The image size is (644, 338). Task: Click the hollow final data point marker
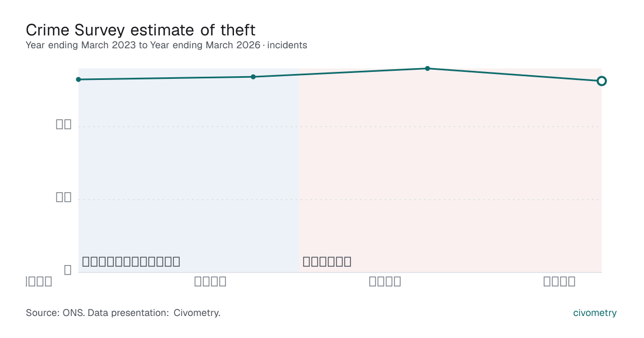(602, 81)
